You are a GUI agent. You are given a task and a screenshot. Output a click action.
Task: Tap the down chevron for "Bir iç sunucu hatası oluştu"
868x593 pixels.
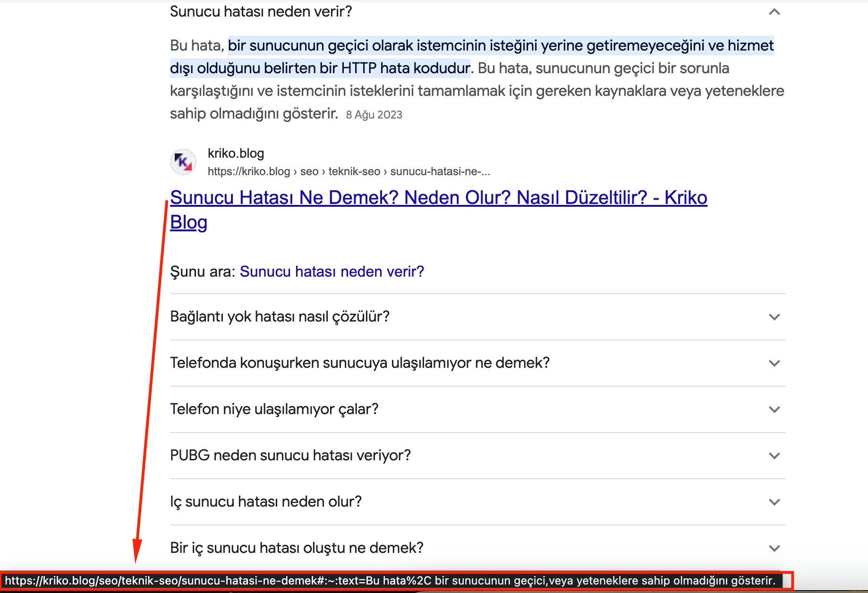[774, 548]
